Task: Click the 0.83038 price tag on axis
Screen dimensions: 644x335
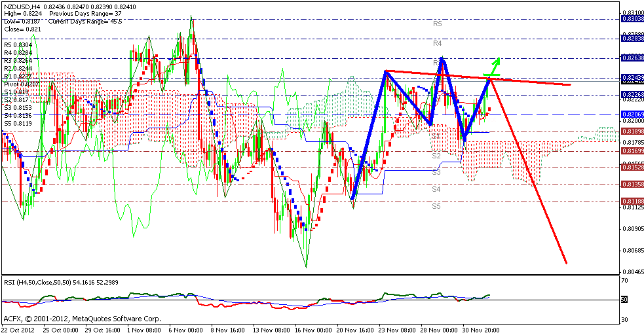Action: [x=632, y=19]
